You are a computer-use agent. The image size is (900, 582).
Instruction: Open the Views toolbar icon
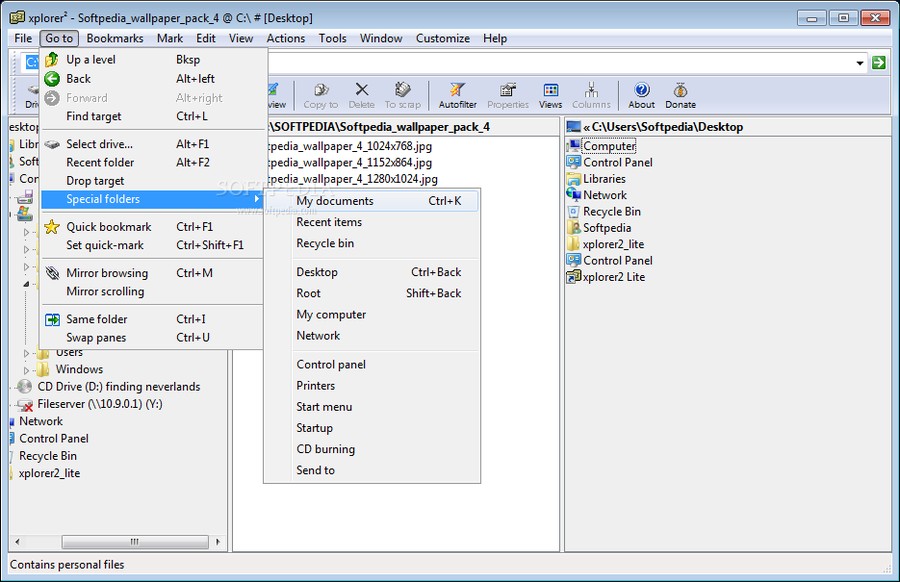coord(550,90)
